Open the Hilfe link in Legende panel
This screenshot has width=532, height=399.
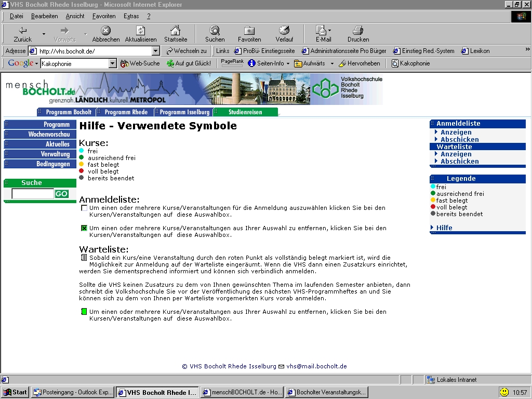click(x=444, y=228)
